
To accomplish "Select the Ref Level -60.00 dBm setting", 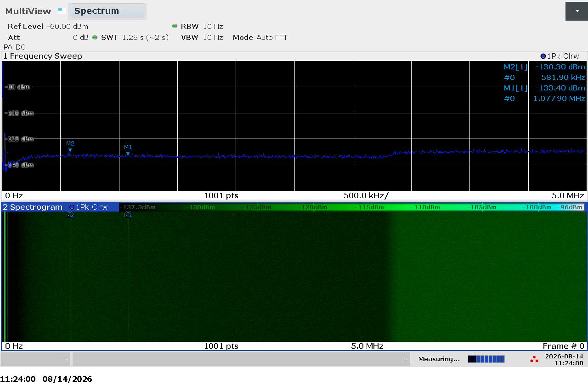I will 48,27.
